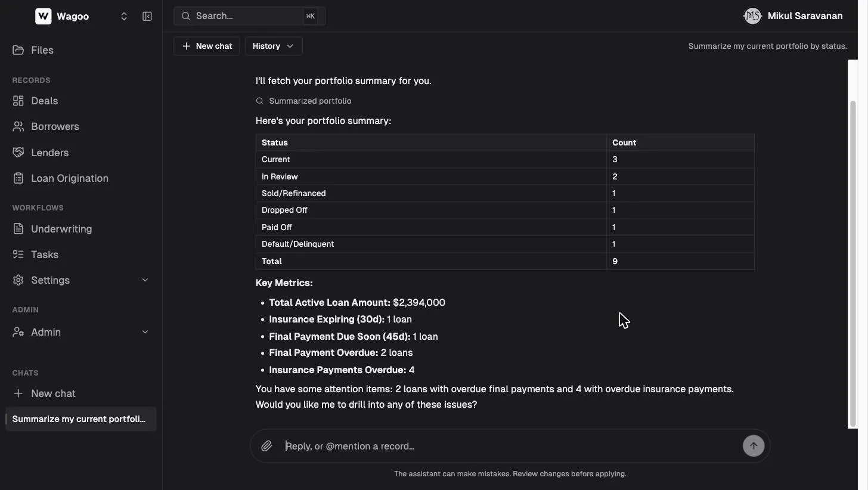
Task: Click the Borrowers people icon
Action: pos(18,126)
